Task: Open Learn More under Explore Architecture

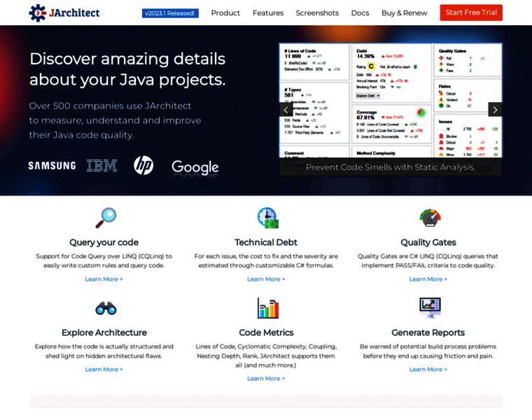Action: click(104, 370)
